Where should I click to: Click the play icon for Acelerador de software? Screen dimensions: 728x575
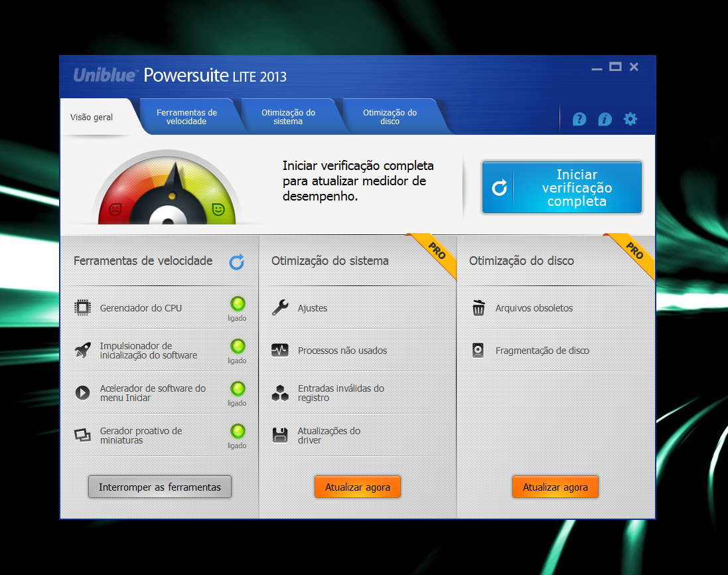(x=83, y=393)
